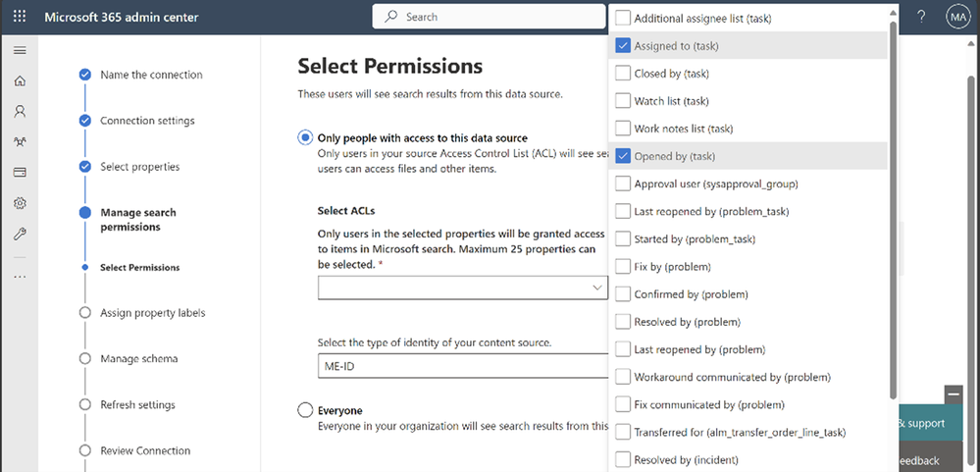This screenshot has height=472, width=980.
Task: Open the MA account profile button
Action: (956, 17)
